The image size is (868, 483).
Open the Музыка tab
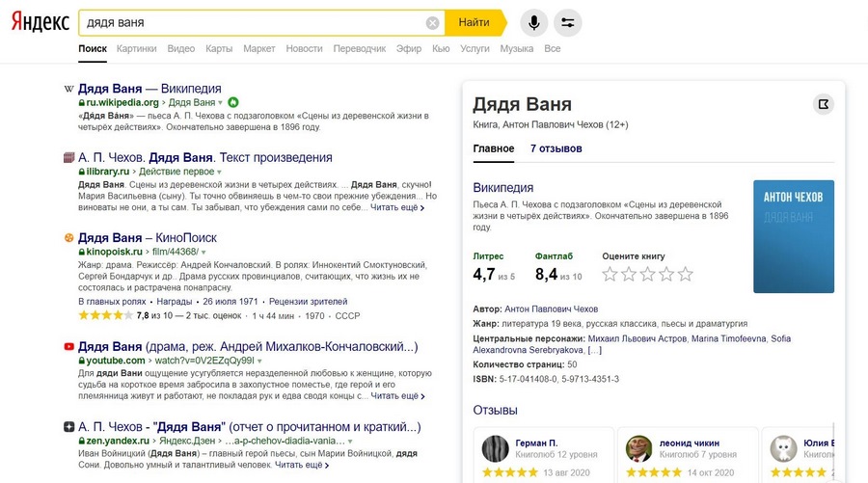pos(517,49)
